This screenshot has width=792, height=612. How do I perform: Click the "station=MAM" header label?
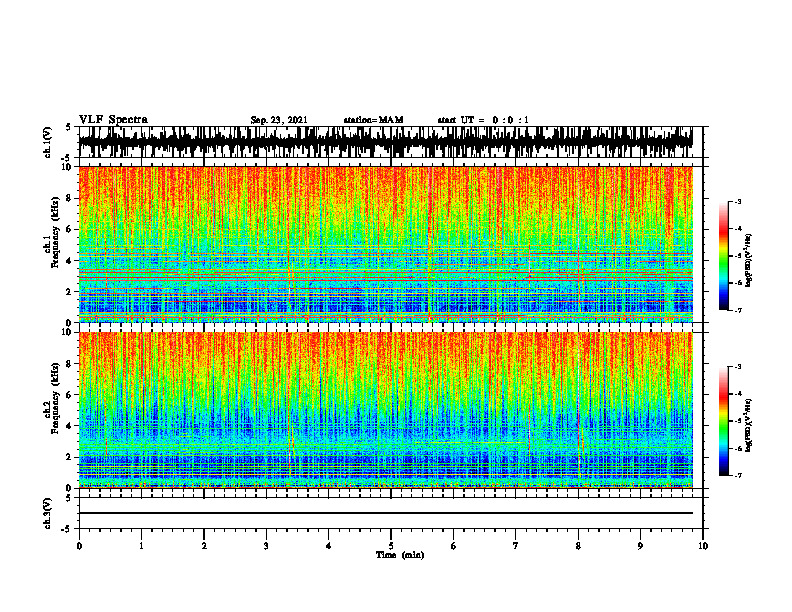[374, 120]
